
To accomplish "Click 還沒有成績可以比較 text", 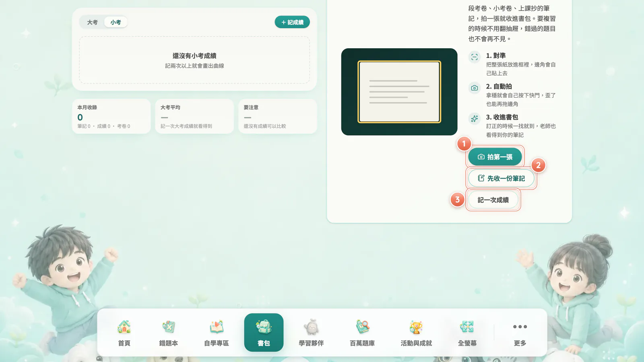I will 265,126.
